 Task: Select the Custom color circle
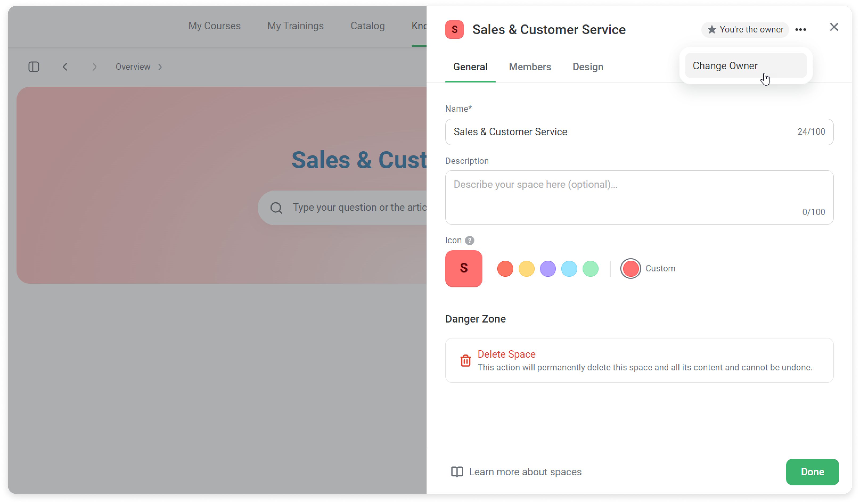630,269
